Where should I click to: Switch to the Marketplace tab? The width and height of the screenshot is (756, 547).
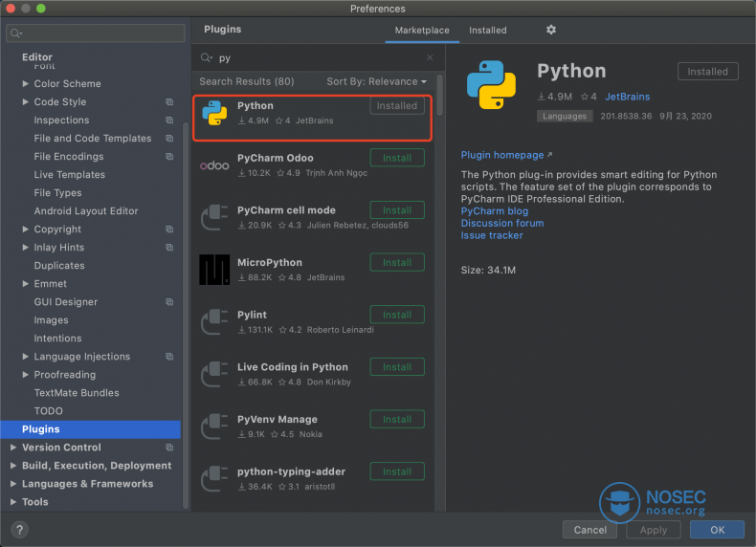[x=422, y=30]
